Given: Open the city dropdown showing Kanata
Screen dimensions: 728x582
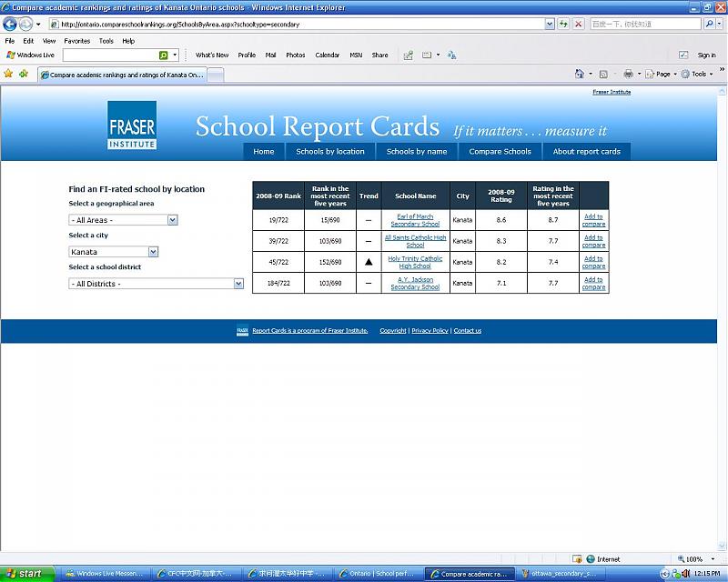Looking at the screenshot, I should pos(113,252).
